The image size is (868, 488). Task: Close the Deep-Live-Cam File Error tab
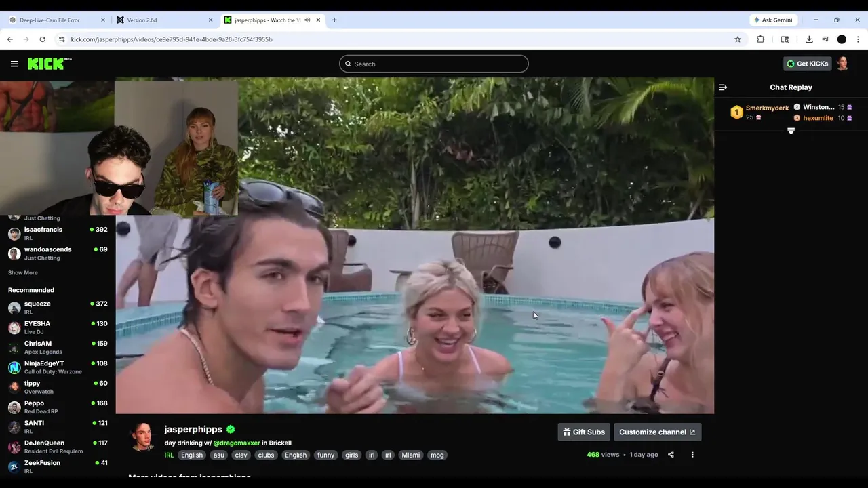click(103, 20)
